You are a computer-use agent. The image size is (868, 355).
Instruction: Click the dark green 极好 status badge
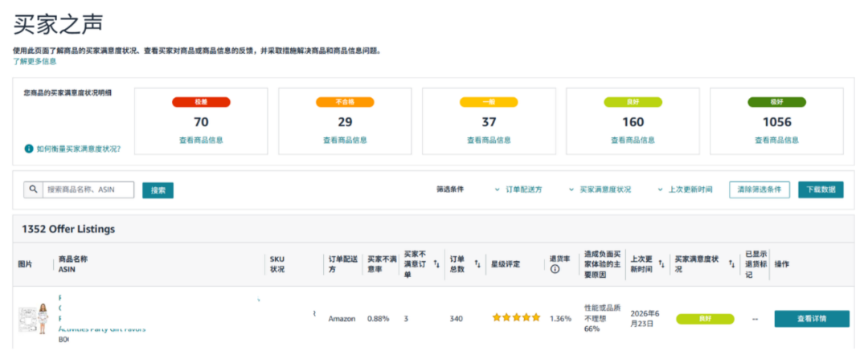(x=776, y=102)
